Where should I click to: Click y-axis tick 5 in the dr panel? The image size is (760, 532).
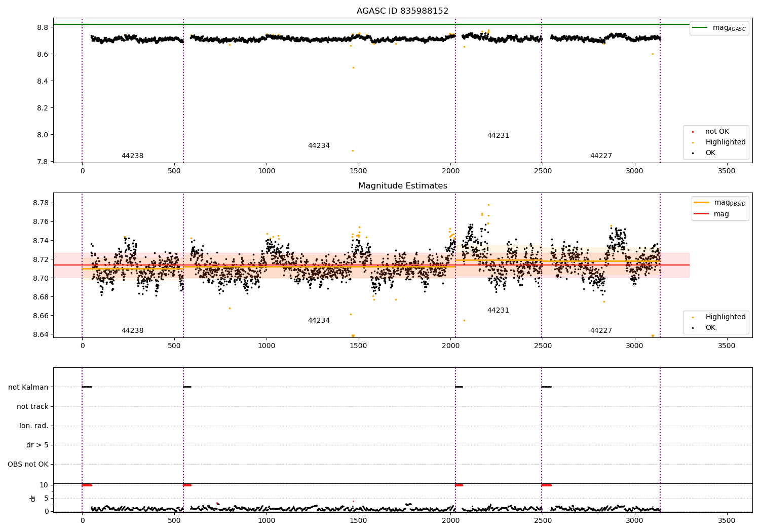46,498
